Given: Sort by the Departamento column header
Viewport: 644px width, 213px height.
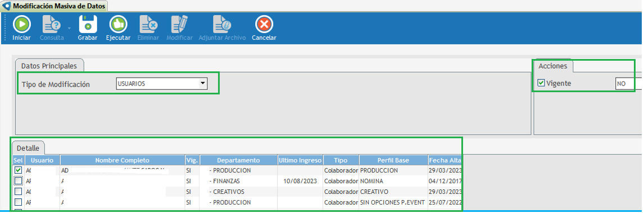Looking at the screenshot, I should click(238, 160).
